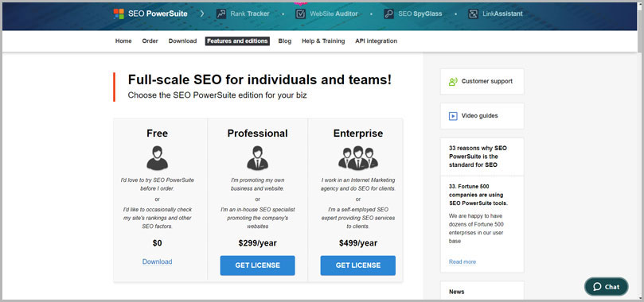Click the SEO PowerSuite colored logo icon

pos(119,14)
